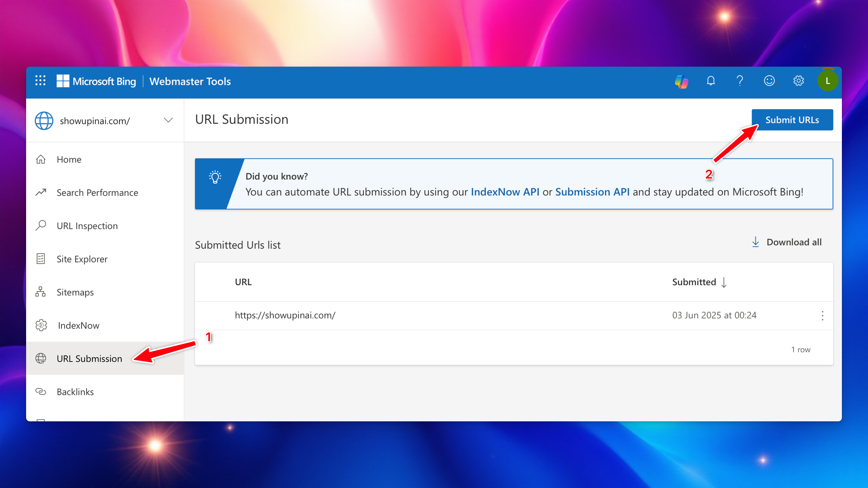868x488 pixels.
Task: Click Download all button
Action: click(x=787, y=242)
